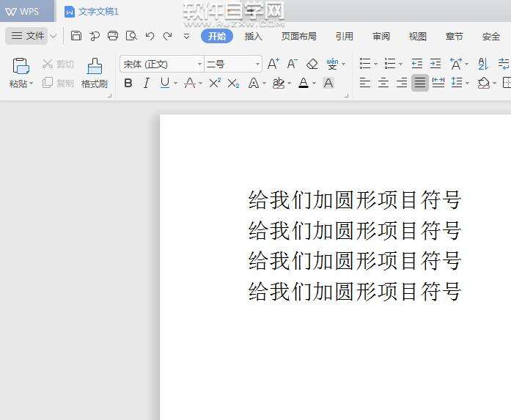This screenshot has width=511, height=420.
Task: Clear formatting with the eraser icon
Action: click(312, 64)
